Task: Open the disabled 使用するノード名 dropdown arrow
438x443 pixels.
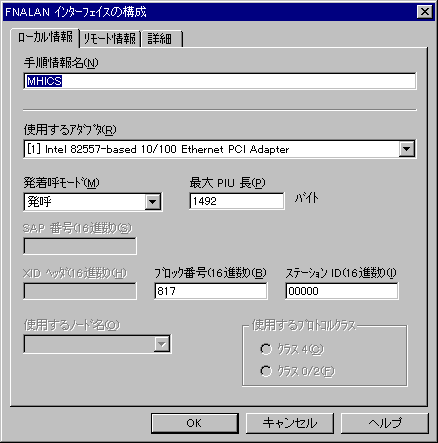Action: tap(162, 344)
